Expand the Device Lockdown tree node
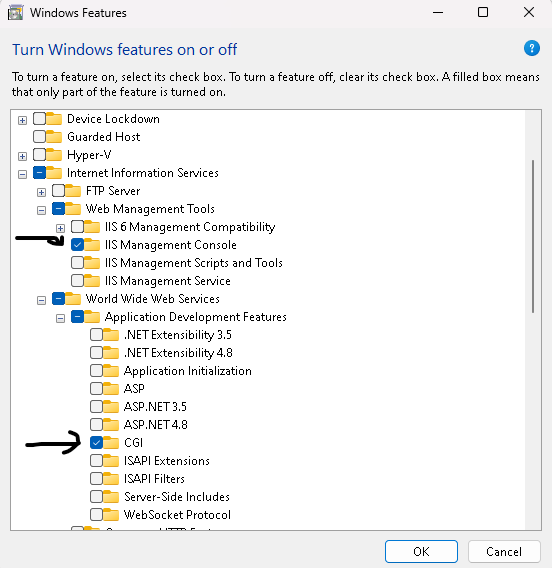 22,120
